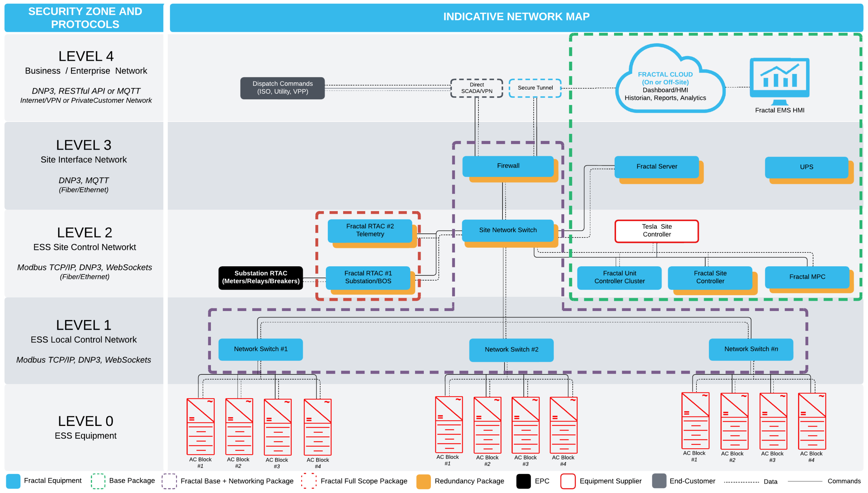The width and height of the screenshot is (868, 493).
Task: Click the Redundancy Package orange legend swatch
Action: click(x=423, y=481)
